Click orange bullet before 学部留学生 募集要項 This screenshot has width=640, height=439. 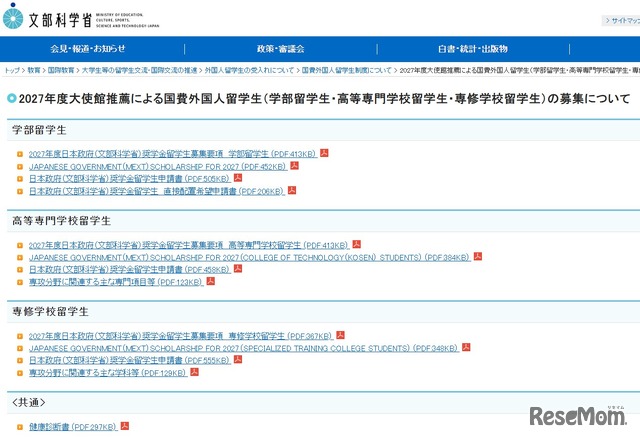pyautogui.click(x=20, y=154)
